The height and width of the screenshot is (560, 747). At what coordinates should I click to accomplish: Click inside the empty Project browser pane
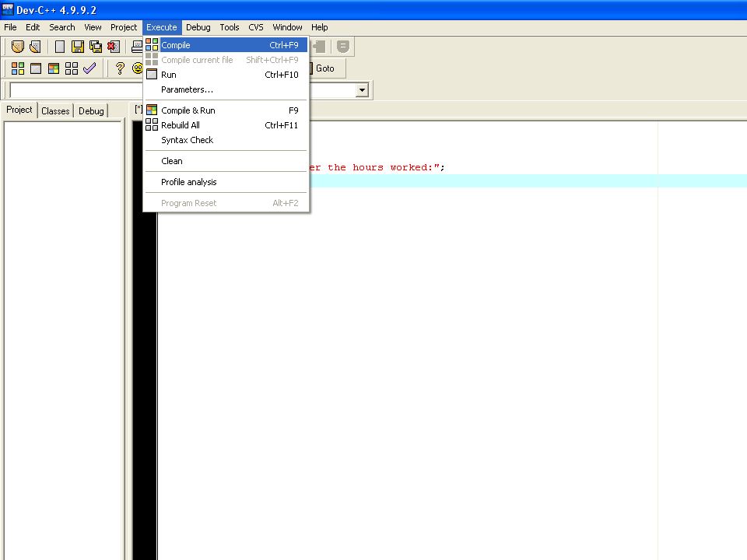(63, 341)
